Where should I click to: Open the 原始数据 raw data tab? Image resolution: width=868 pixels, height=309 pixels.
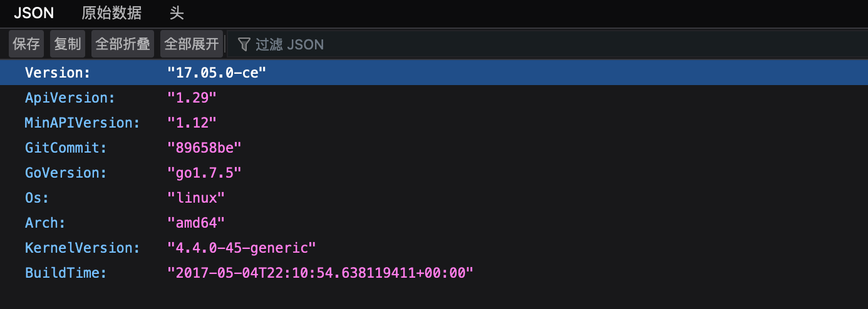pyautogui.click(x=111, y=13)
